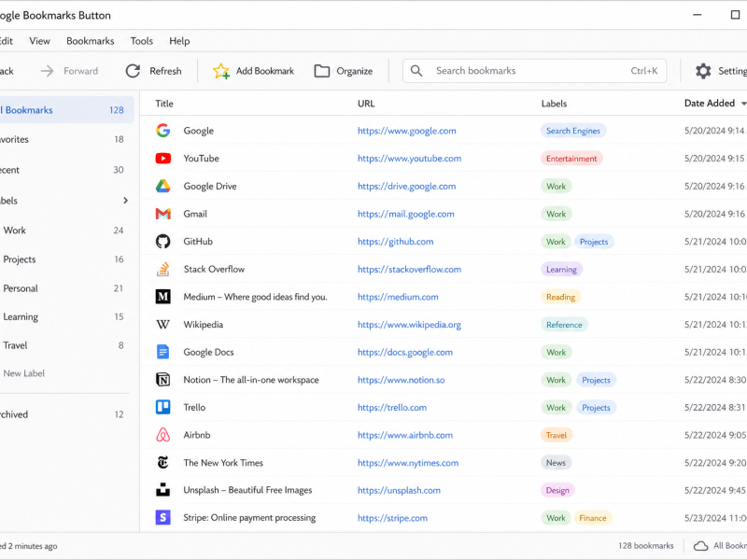Click the Forward arrow icon
The height and width of the screenshot is (560, 747).
point(48,71)
